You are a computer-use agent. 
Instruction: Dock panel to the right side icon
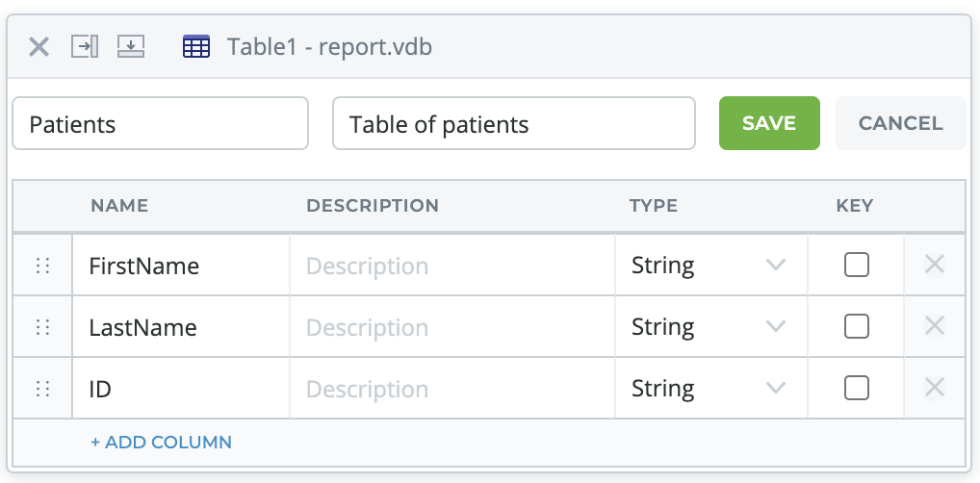point(85,47)
